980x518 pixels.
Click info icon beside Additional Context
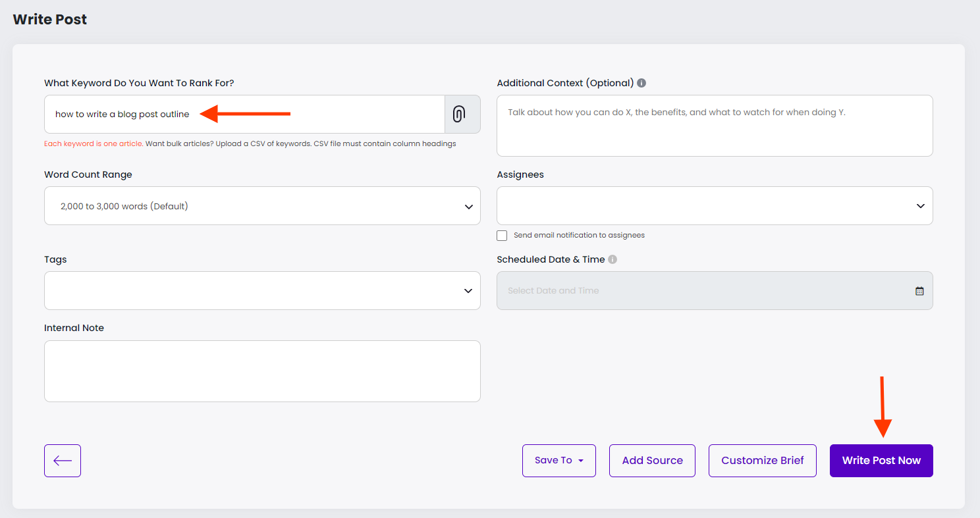coord(641,83)
